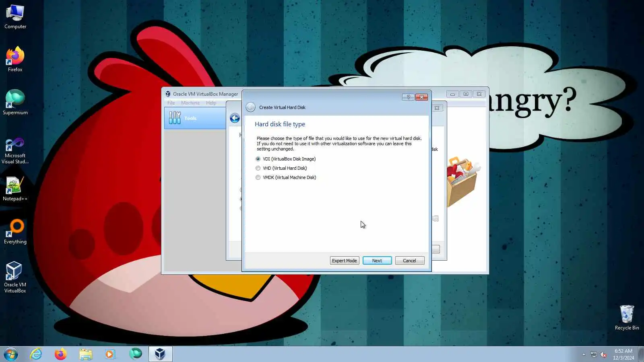Open Supermium from the taskbar
644x362 pixels.
pos(135,354)
